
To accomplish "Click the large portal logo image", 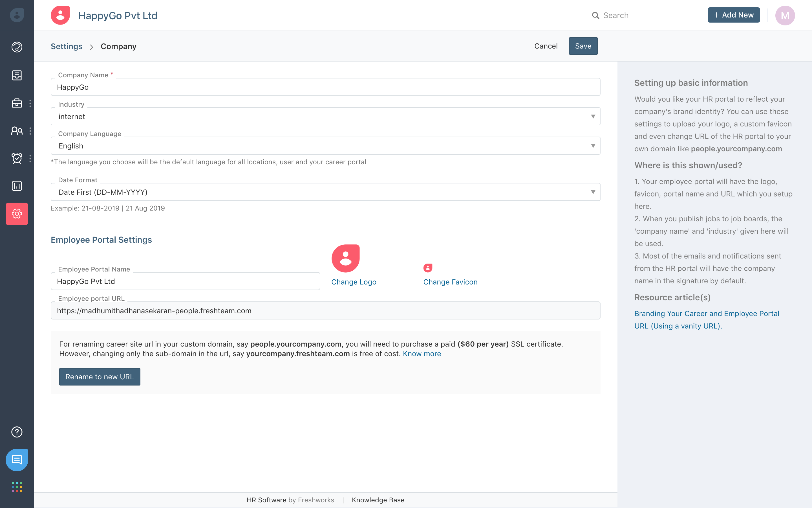I will click(346, 258).
